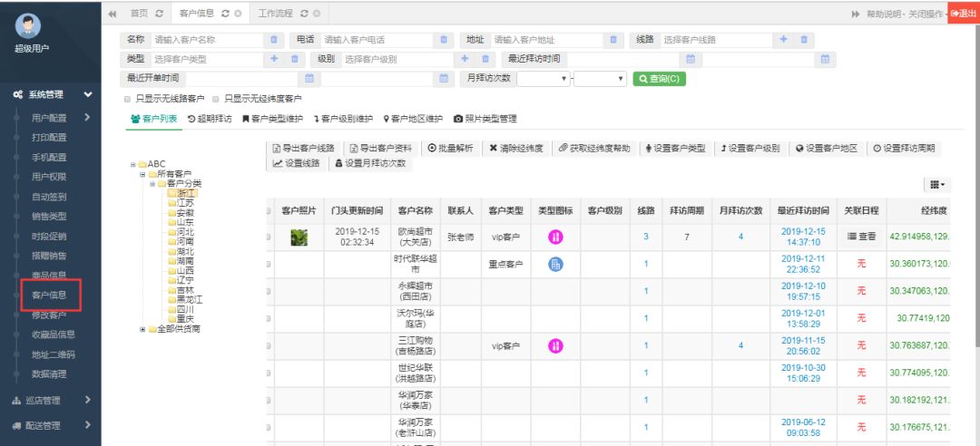Open calendar picker for 最近开单时间 start date
The image size is (980, 446).
(309, 79)
